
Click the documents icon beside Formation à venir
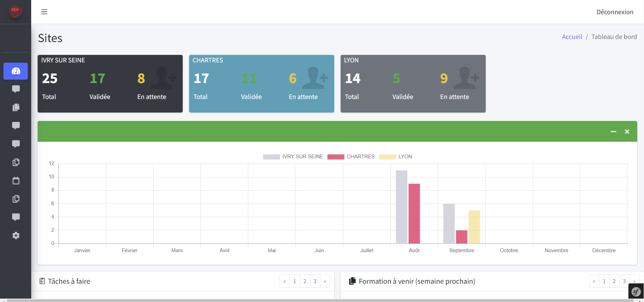[x=353, y=281]
